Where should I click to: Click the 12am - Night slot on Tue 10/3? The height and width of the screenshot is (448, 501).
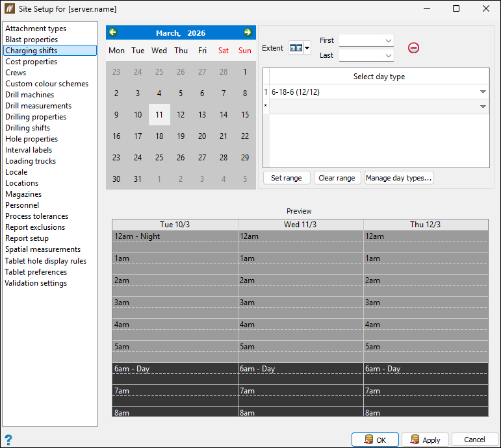[x=175, y=241]
